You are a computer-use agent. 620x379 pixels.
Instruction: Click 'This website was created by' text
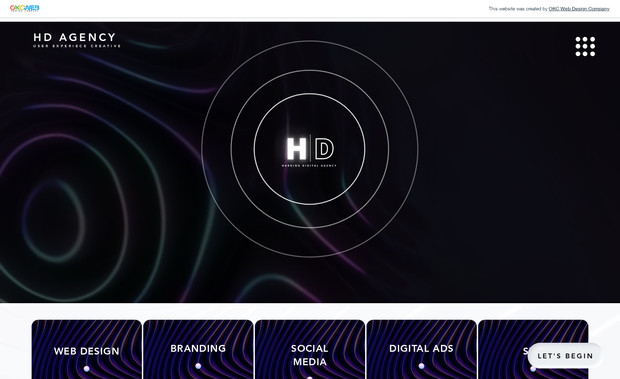click(x=518, y=9)
